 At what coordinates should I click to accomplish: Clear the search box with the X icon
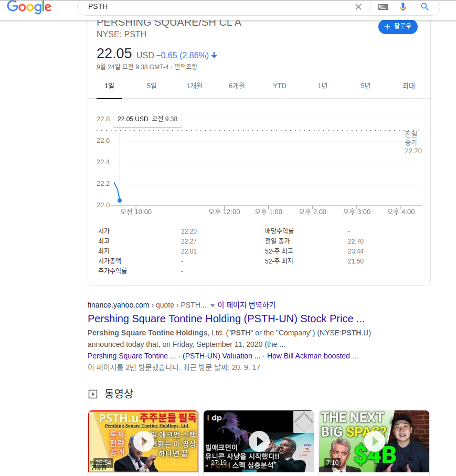pos(358,7)
